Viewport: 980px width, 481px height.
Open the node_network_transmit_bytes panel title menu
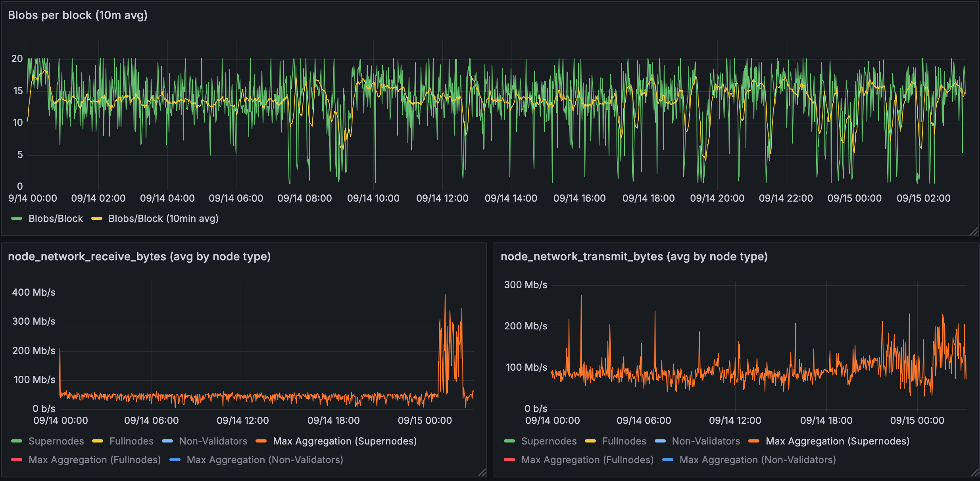click(x=634, y=256)
